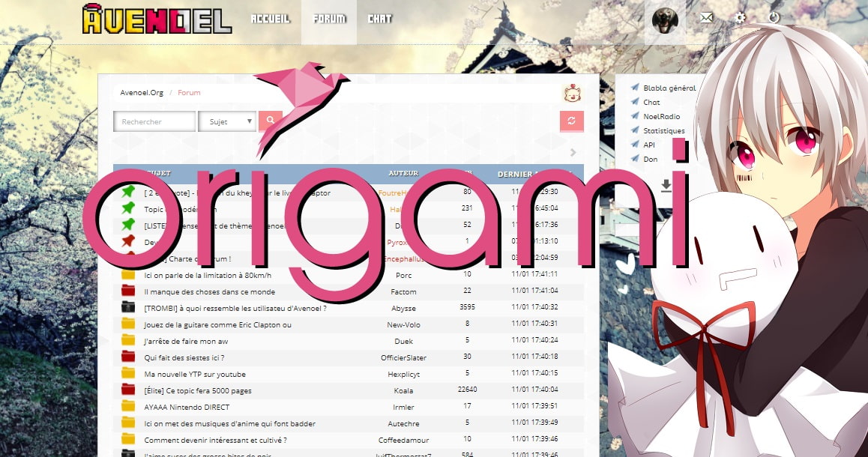Click the red folder of 'Il manque des choses'
The image size is (868, 457).
click(128, 291)
